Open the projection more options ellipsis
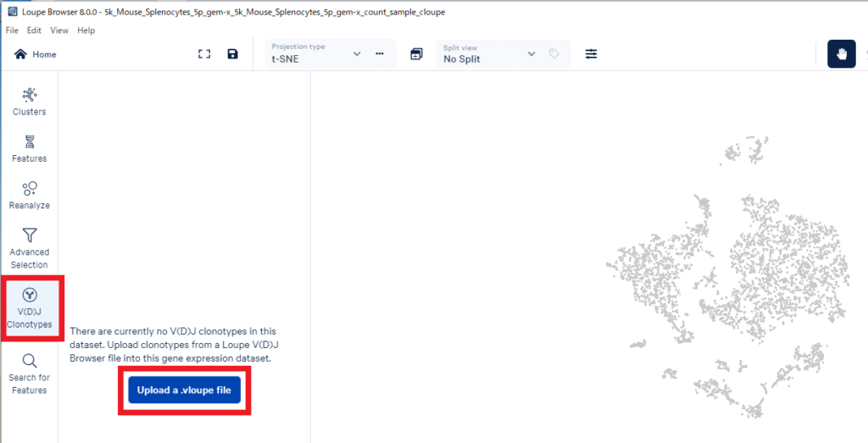Viewport: 868px width, 443px height. [x=380, y=54]
